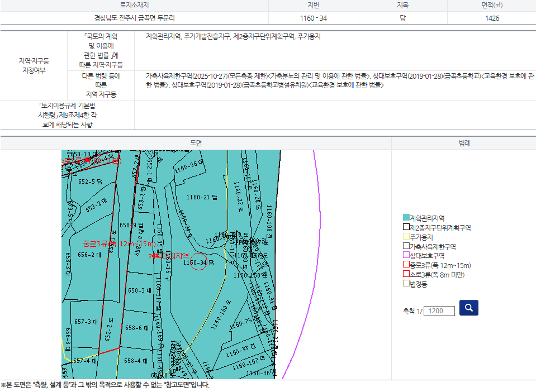Click the 지번 column header
536x392 pixels.
point(313,5)
